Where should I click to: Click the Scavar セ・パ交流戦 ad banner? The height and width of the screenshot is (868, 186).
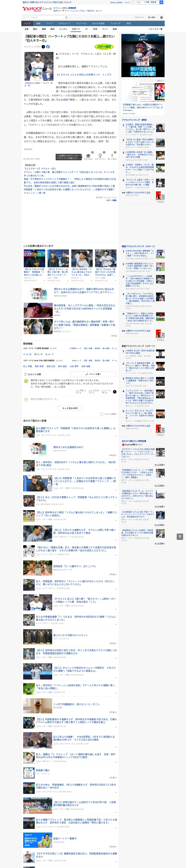[x=143, y=56]
